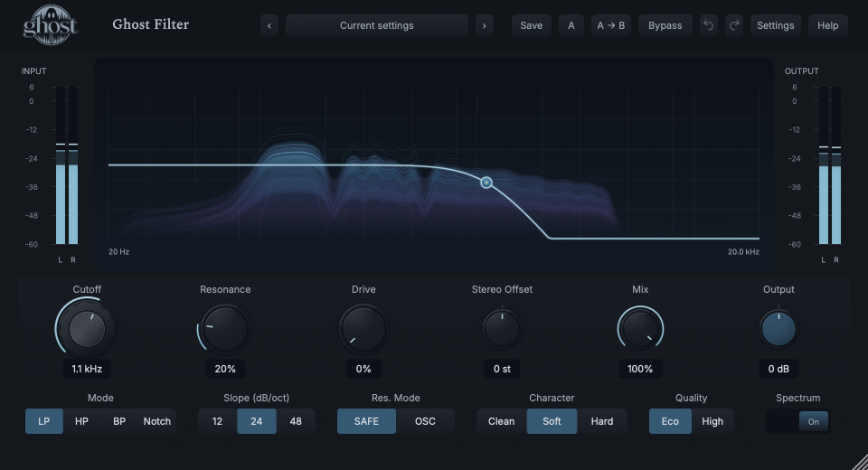
Task: Select HP filter mode
Action: point(81,421)
